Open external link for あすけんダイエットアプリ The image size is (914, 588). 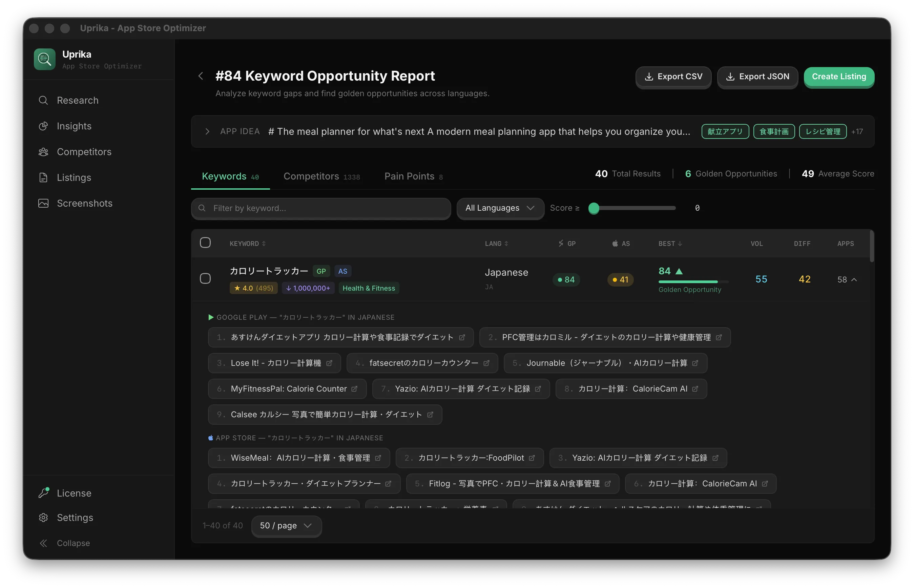462,338
